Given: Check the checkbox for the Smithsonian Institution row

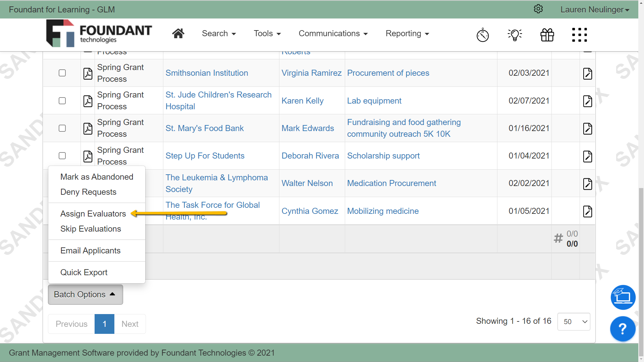Looking at the screenshot, I should (62, 73).
